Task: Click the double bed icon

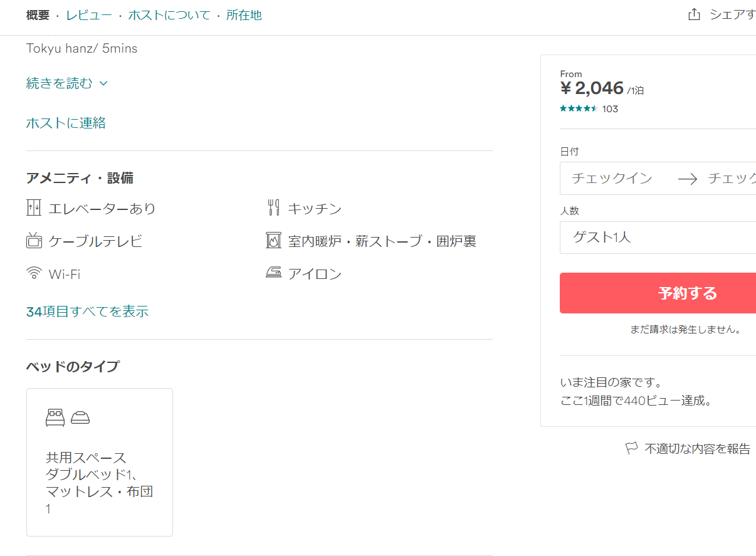Action: (55, 417)
